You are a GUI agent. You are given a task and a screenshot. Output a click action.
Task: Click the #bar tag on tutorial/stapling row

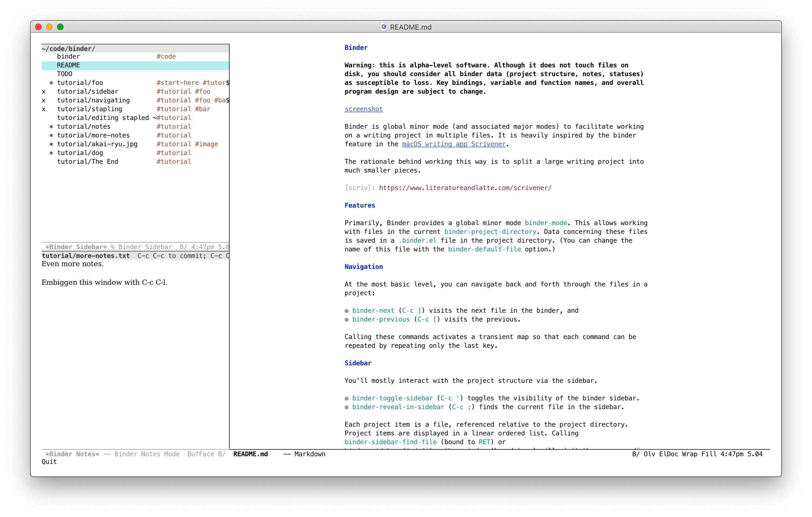click(203, 109)
